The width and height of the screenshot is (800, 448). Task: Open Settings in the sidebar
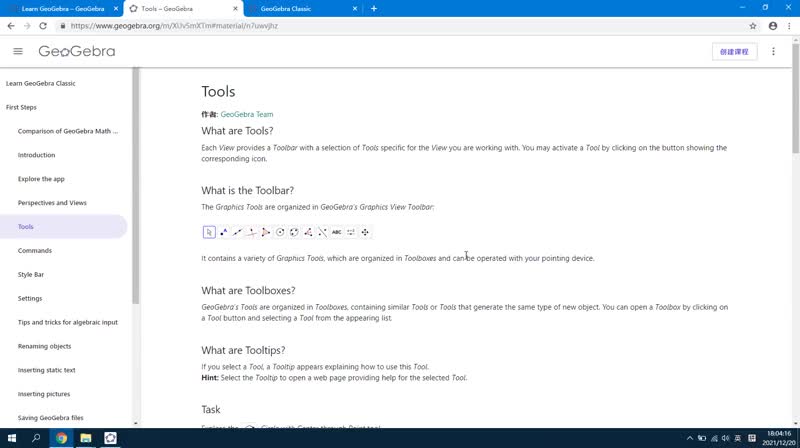(x=30, y=298)
